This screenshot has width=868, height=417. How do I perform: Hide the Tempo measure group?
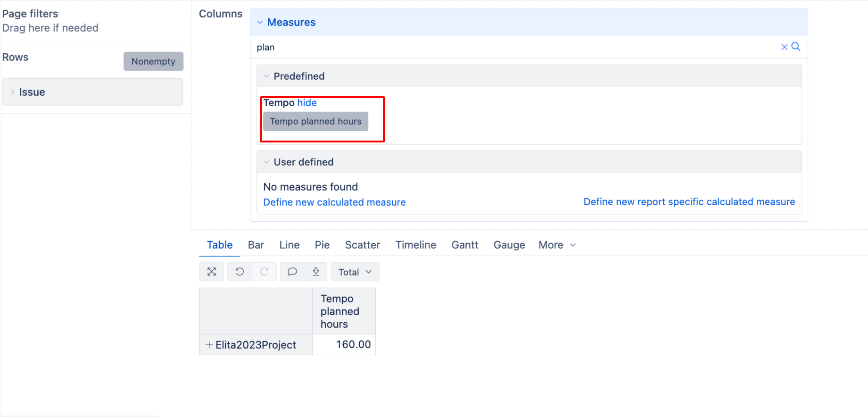(307, 103)
